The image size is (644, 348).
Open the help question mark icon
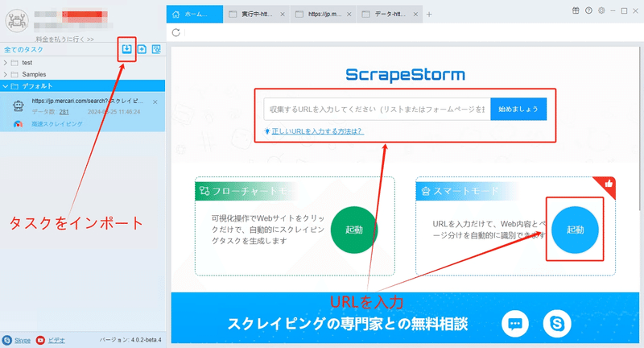point(588,10)
